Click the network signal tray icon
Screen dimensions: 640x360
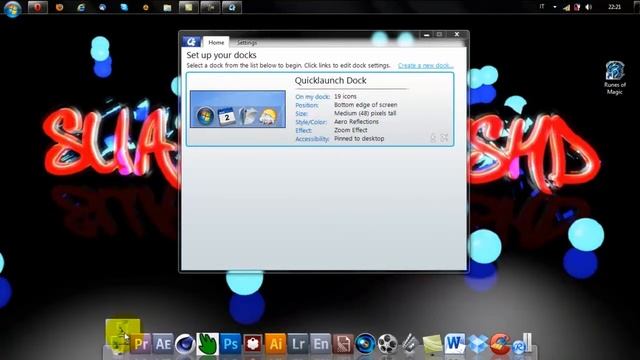click(567, 7)
